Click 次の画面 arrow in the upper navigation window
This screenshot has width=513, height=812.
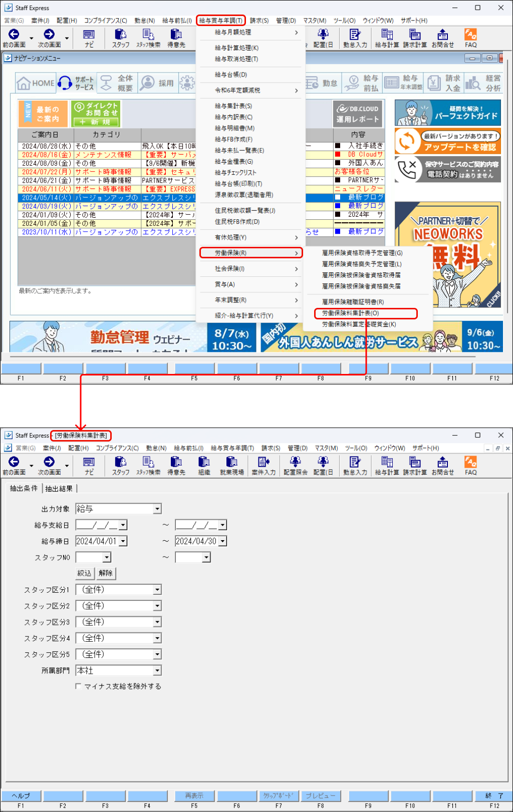click(x=49, y=38)
